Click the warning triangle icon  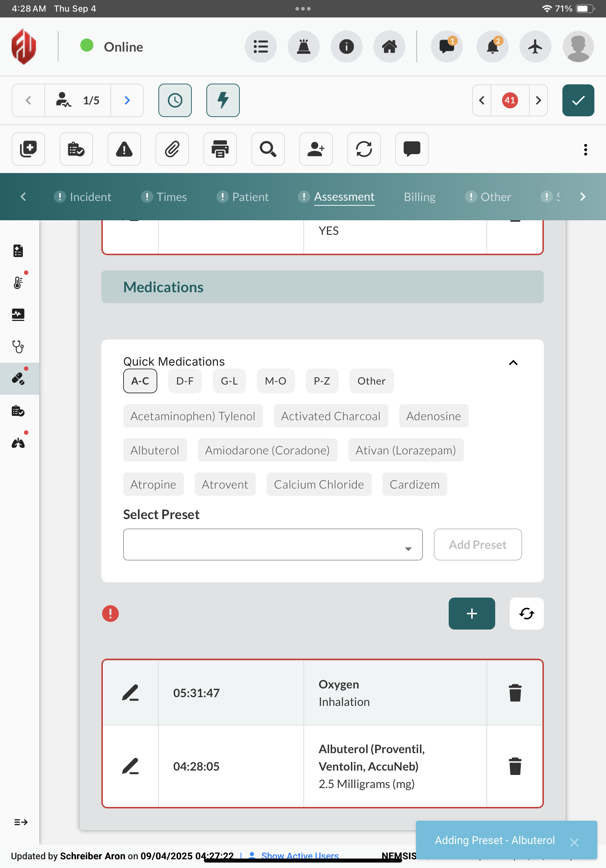tap(124, 149)
